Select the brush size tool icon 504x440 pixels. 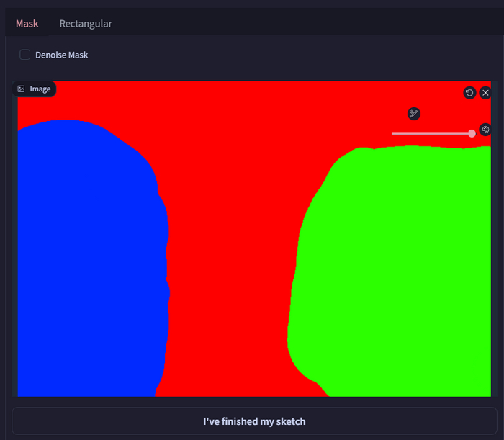tap(414, 114)
